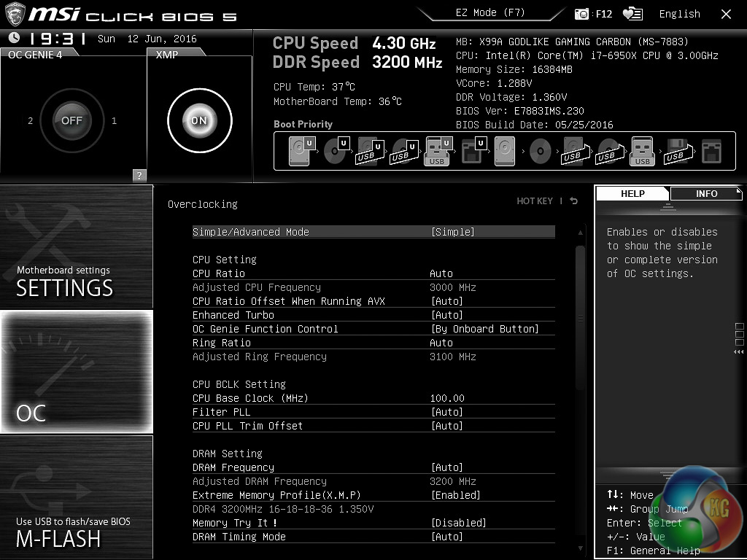The width and height of the screenshot is (747, 560).
Task: Open Simple/Advanced Mode [Simple] option
Action: (x=453, y=232)
